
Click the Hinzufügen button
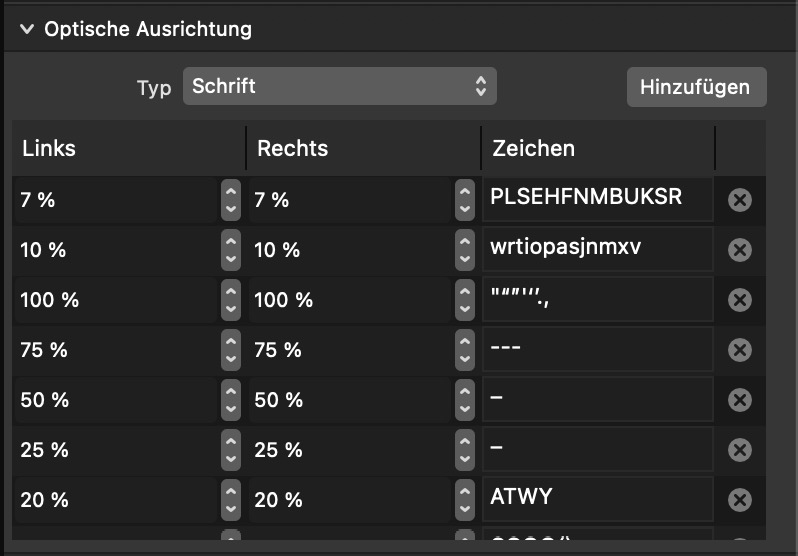click(695, 87)
